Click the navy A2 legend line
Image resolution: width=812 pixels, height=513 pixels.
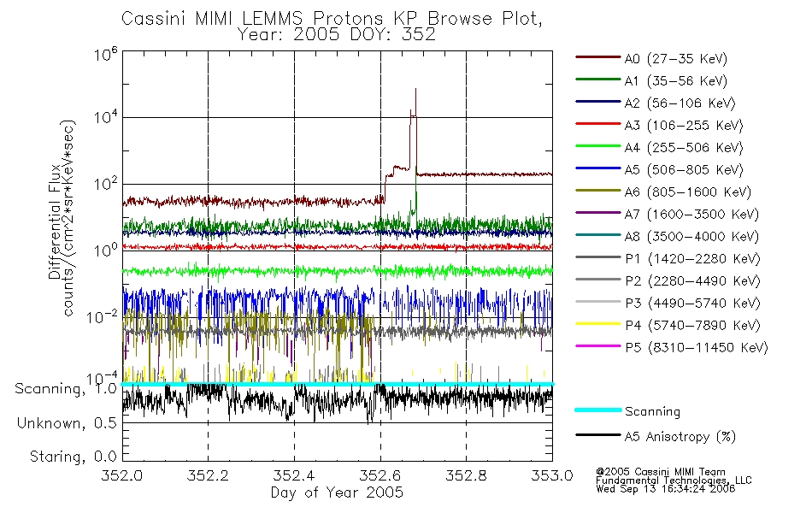pyautogui.click(x=597, y=102)
